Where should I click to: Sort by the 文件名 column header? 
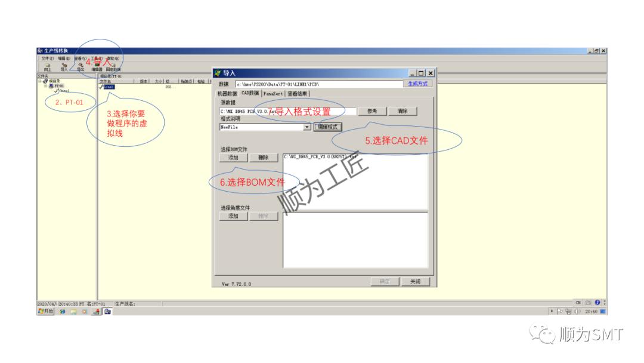coord(116,81)
